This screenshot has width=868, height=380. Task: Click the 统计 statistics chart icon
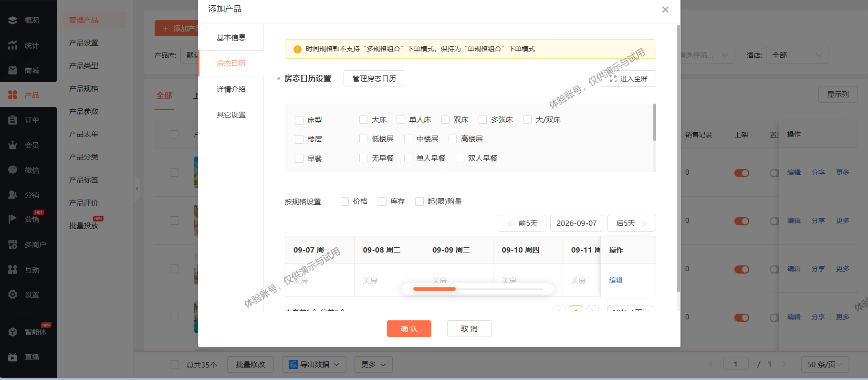click(x=13, y=45)
